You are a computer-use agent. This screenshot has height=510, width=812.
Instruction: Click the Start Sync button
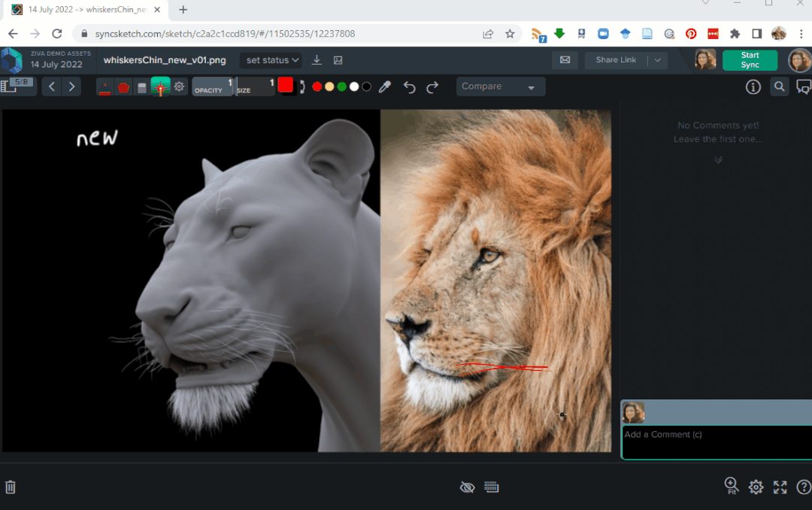click(750, 59)
